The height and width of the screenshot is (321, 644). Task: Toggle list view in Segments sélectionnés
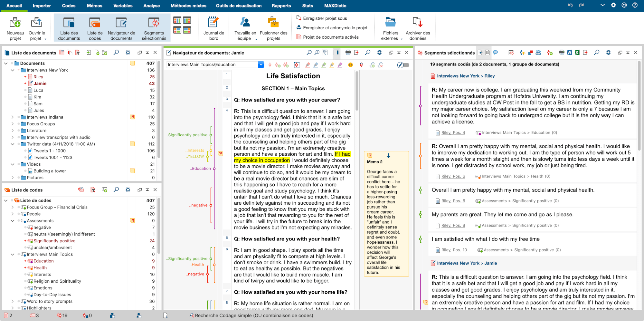tap(488, 53)
